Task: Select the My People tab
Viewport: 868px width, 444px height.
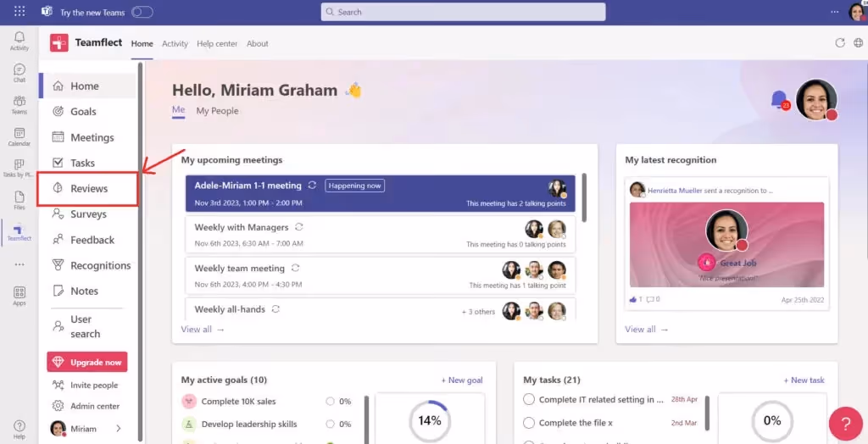Action: click(x=217, y=111)
